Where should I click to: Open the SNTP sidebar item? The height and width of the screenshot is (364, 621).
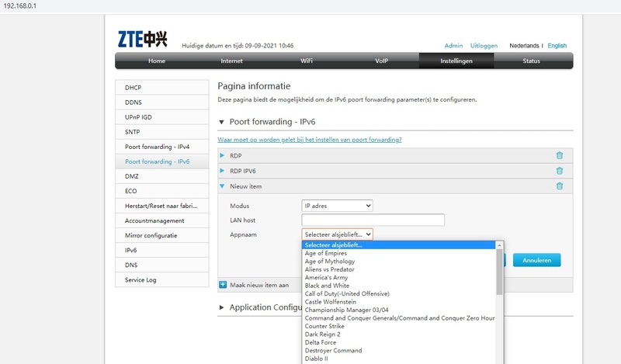(x=162, y=132)
